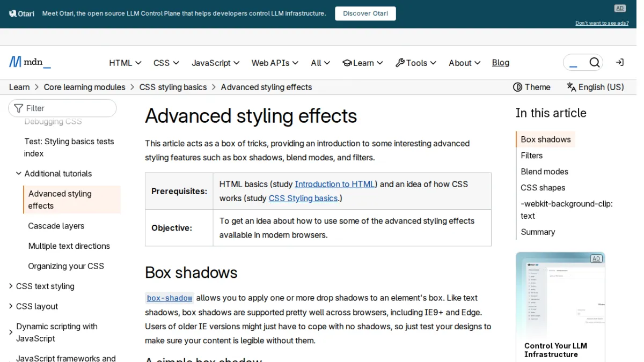Expand the JavaScript menu
The width and height of the screenshot is (644, 362).
tap(216, 63)
